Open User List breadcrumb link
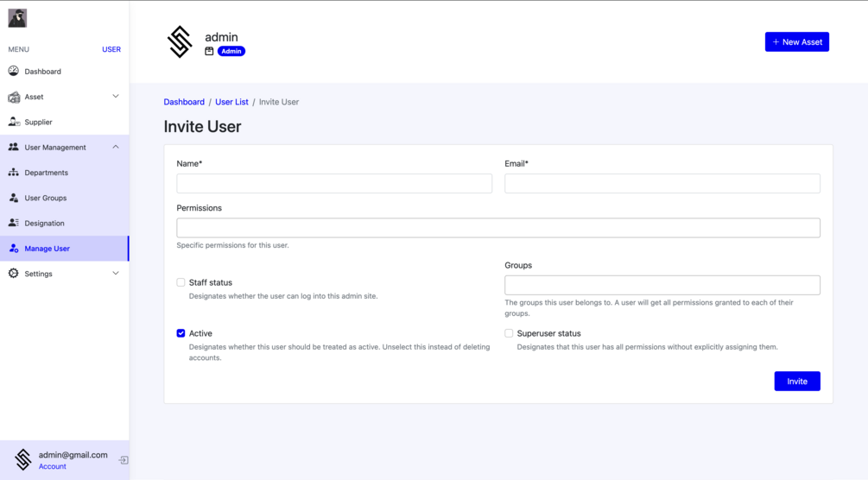The height and width of the screenshot is (480, 868). pos(231,102)
